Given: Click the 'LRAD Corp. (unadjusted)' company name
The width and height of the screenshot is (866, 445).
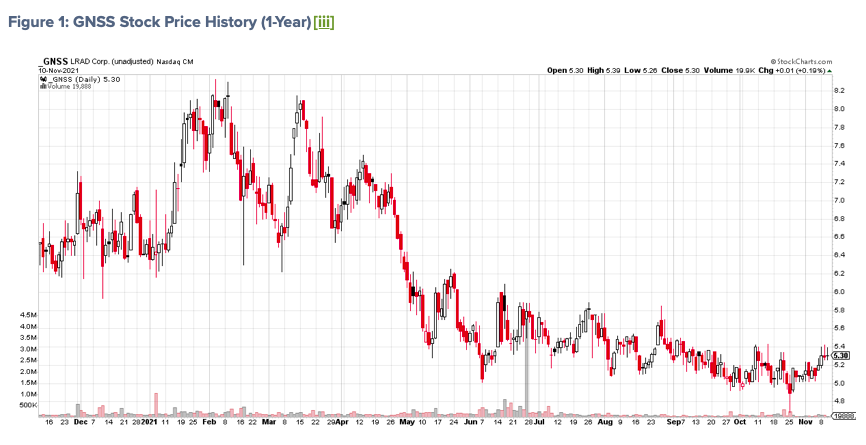Looking at the screenshot, I should (112, 61).
